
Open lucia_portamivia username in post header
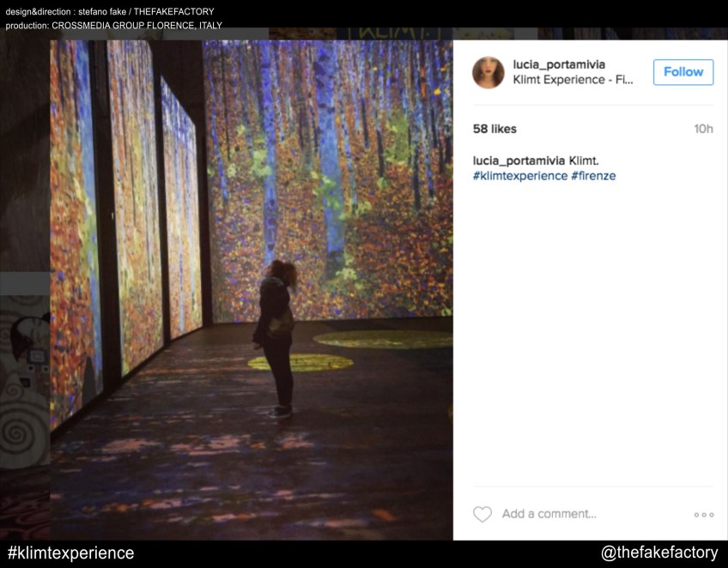click(x=559, y=64)
